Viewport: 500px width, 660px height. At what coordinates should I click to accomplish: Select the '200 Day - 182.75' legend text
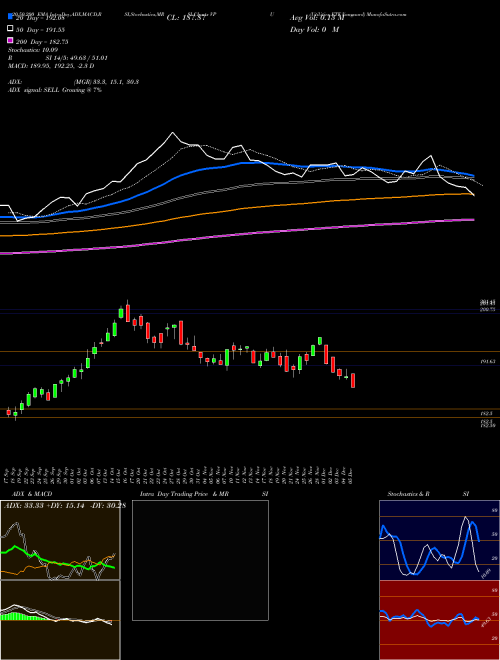point(42,41)
